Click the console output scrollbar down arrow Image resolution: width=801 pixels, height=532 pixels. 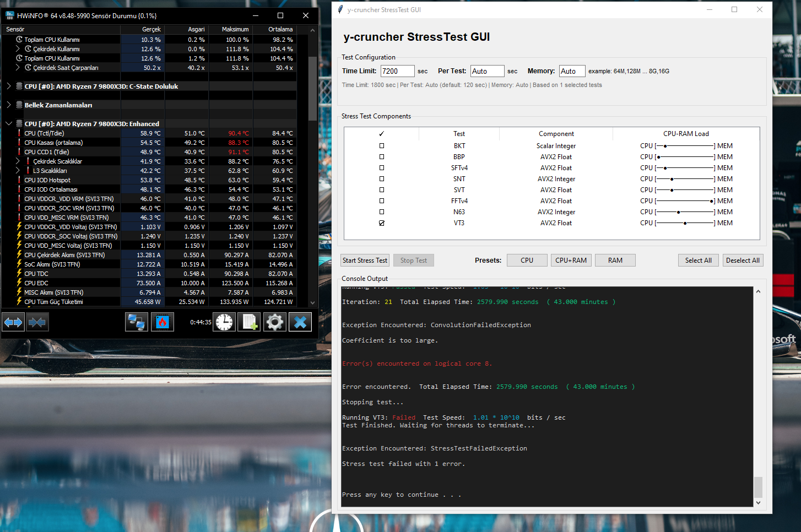coord(758,502)
